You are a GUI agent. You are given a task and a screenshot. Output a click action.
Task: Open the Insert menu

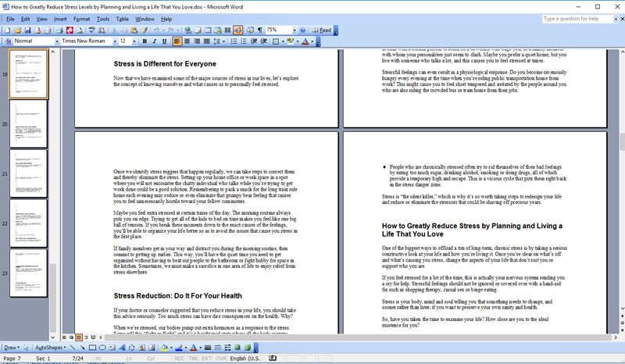coord(61,19)
